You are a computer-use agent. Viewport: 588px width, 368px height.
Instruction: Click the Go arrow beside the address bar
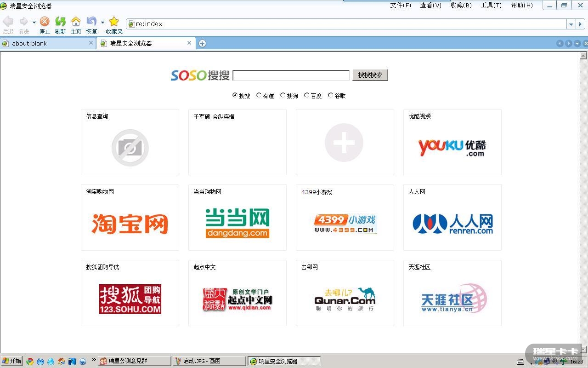coord(582,24)
